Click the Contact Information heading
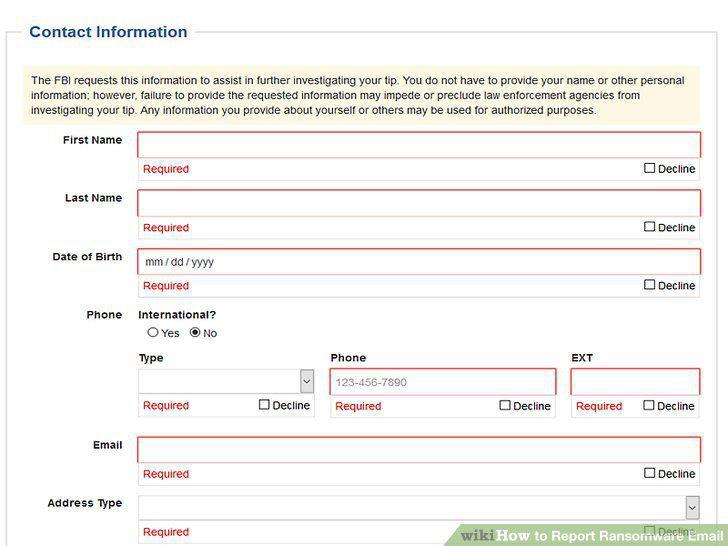The height and width of the screenshot is (546, 728). point(108,32)
